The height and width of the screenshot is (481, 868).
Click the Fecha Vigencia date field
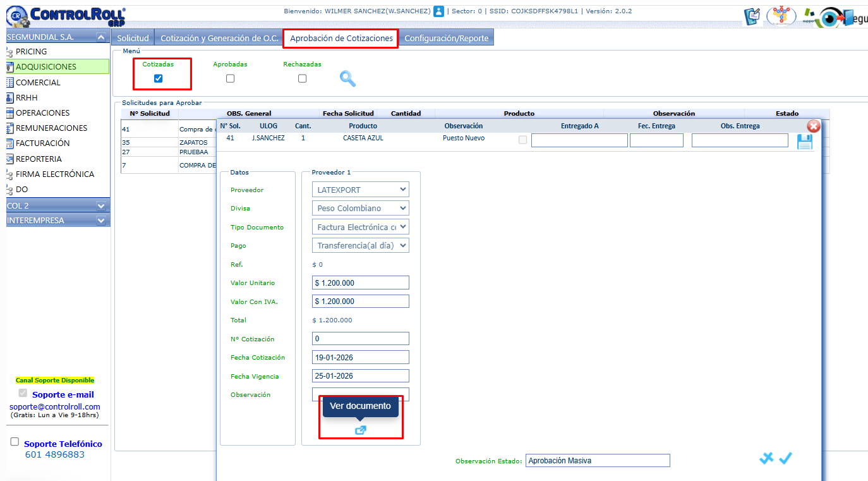[360, 376]
